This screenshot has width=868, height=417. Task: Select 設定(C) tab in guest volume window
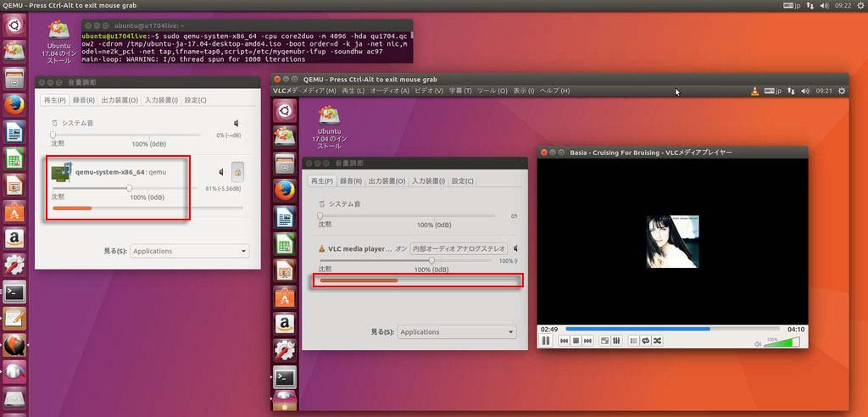click(x=463, y=181)
